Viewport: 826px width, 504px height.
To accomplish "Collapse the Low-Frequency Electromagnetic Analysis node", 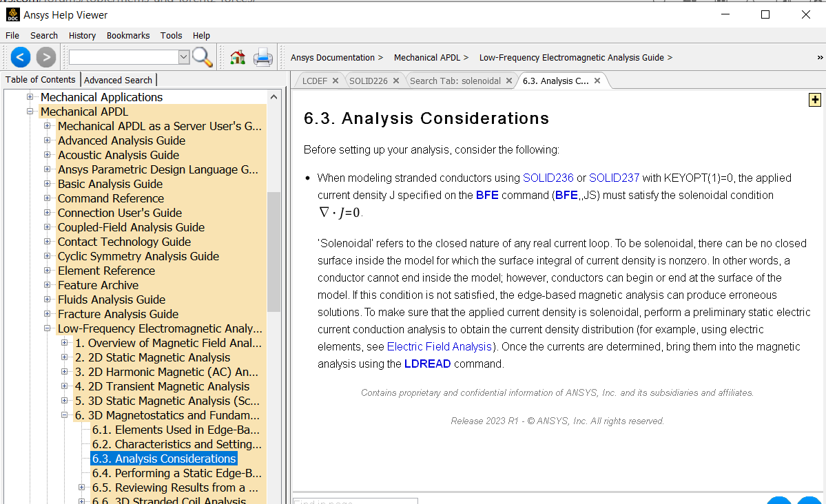I will coord(48,328).
